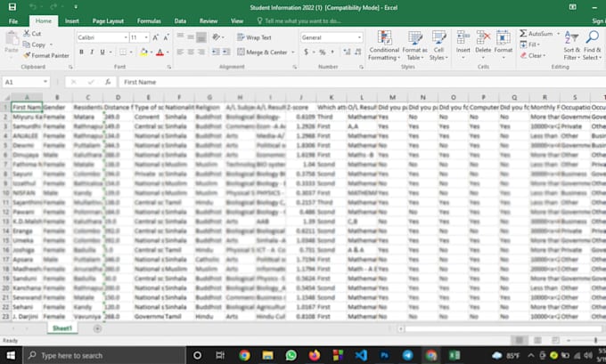Switch to the Insert ribbon tab
The width and height of the screenshot is (606, 364).
(x=72, y=20)
